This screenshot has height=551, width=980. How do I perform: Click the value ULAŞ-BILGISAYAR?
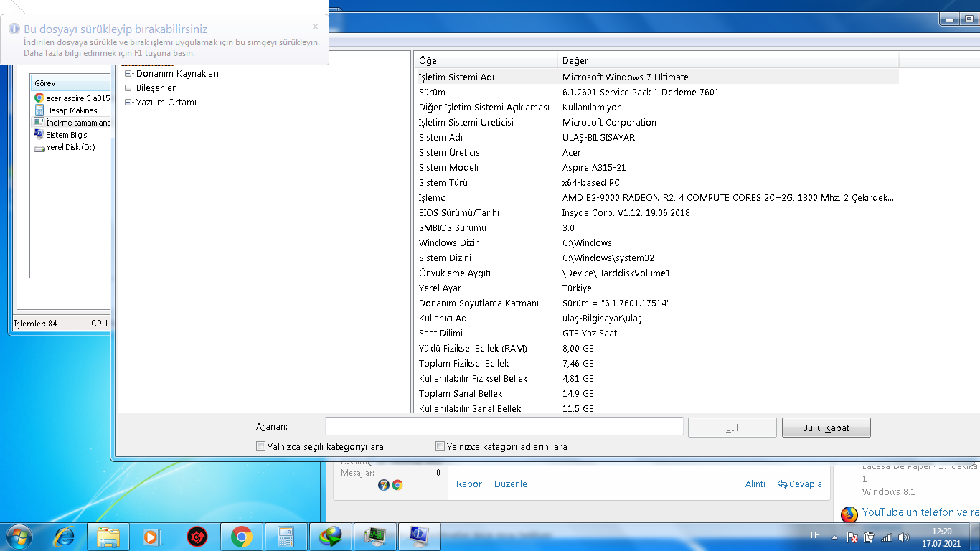pyautogui.click(x=598, y=137)
